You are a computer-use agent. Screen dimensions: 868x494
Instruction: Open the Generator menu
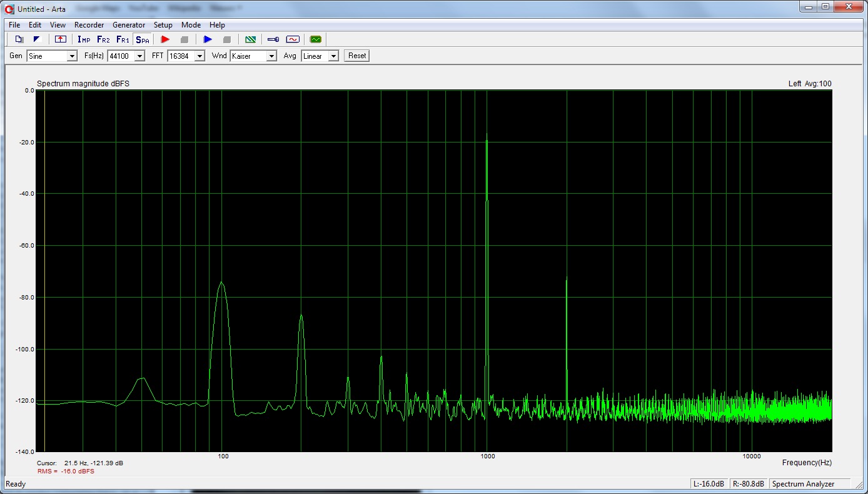coord(129,25)
